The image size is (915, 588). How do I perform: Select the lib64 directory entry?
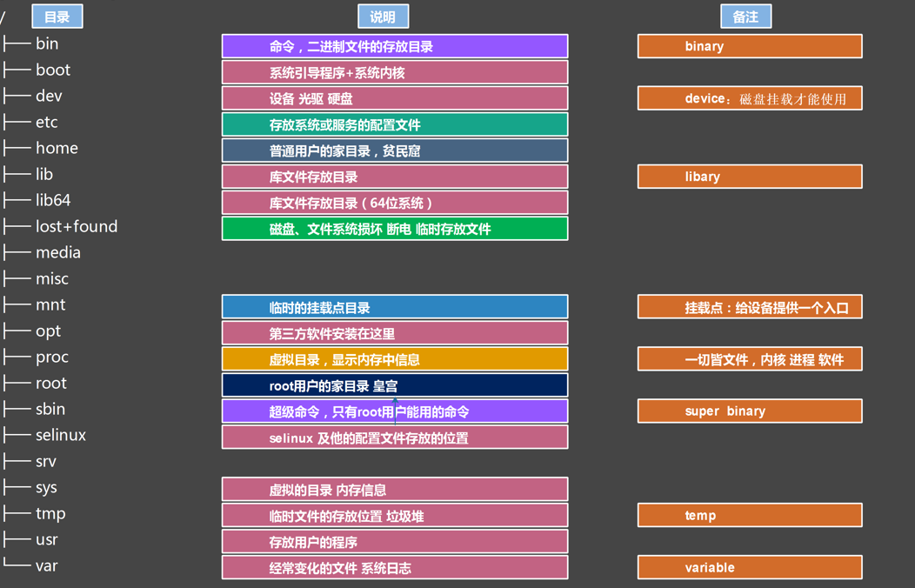pyautogui.click(x=53, y=200)
